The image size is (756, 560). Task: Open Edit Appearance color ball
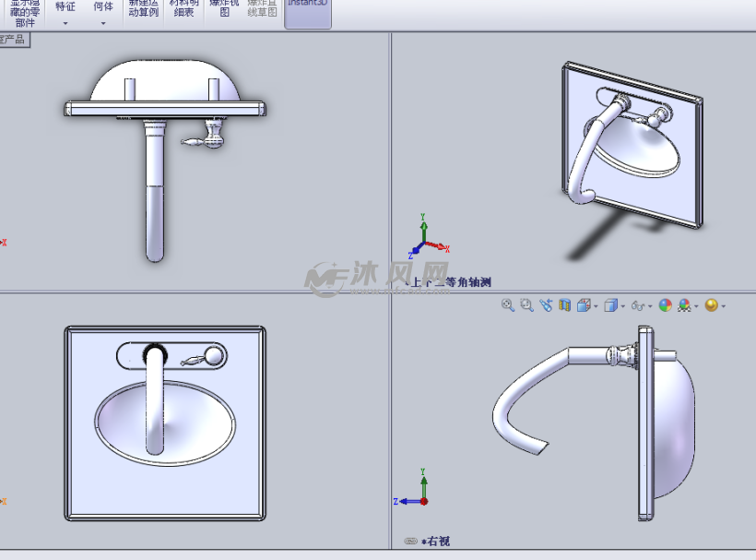pyautogui.click(x=666, y=305)
